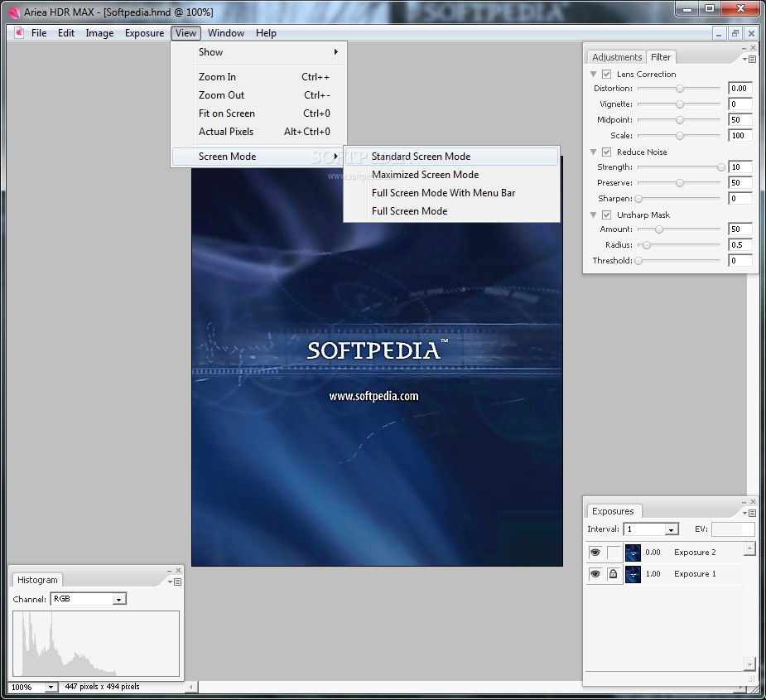Click the EV input field
The width and height of the screenshot is (766, 700).
(x=732, y=529)
